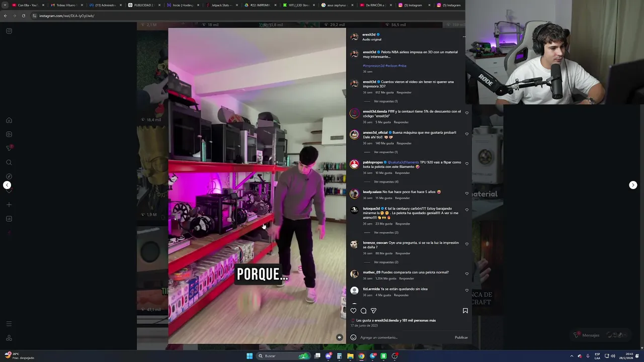644x362 pixels.
Task: Open 'Audio original' link under username
Action: [372, 39]
